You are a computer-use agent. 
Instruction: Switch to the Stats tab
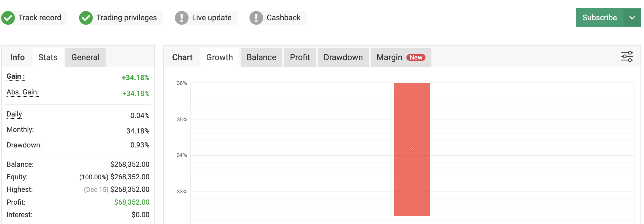pyautogui.click(x=48, y=57)
